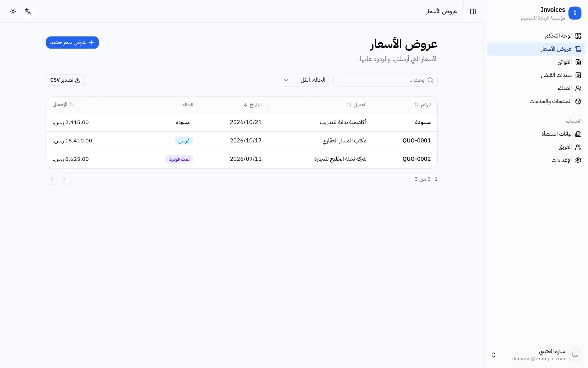Screen dimensions: 588x368
Task: Click the search magnifier icon
Action: 430,80
